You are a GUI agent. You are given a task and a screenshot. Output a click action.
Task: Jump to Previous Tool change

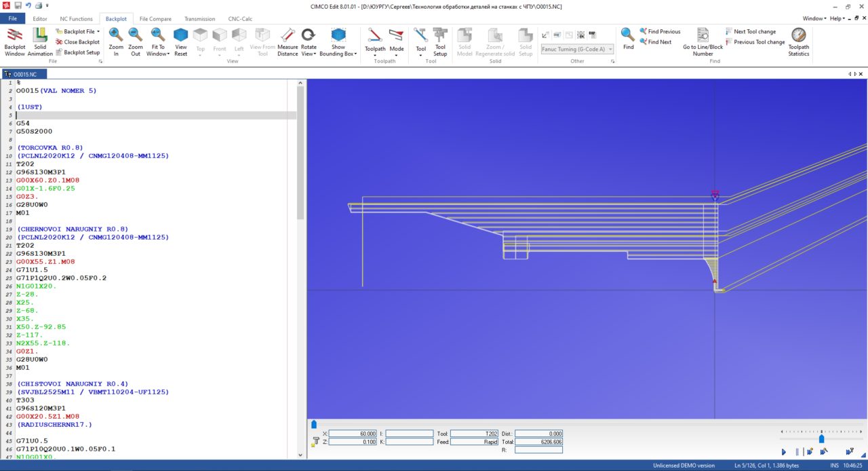click(x=755, y=42)
